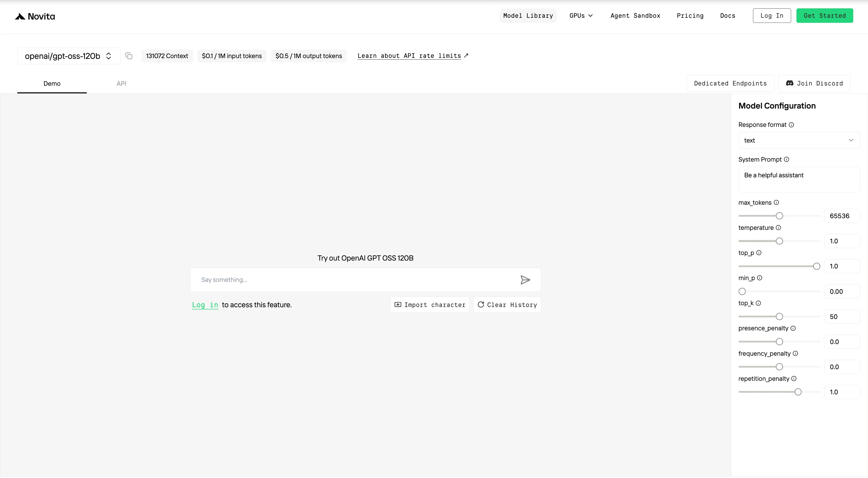
Task: Show info for Response format
Action: pyautogui.click(x=792, y=125)
